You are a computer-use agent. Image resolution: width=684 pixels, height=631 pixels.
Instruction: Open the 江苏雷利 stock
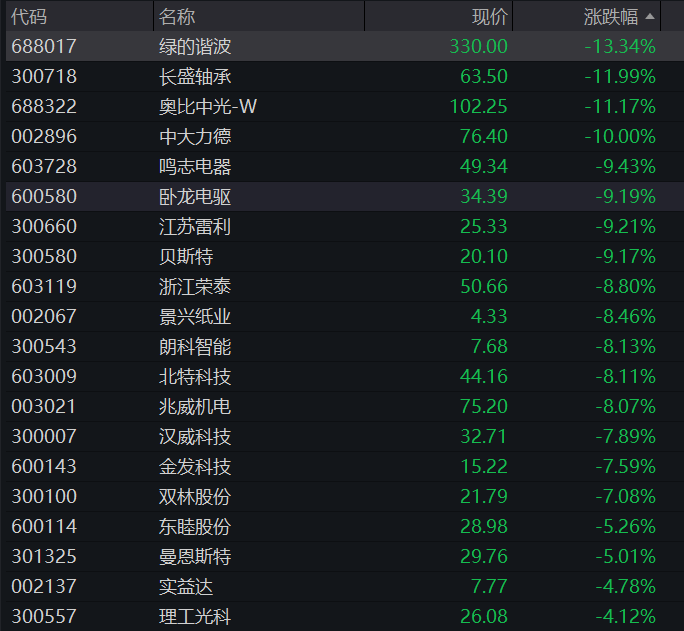[195, 227]
